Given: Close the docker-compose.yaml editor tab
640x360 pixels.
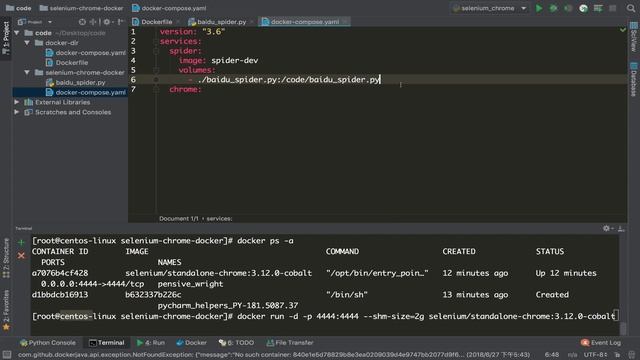Looking at the screenshot, I should point(345,22).
